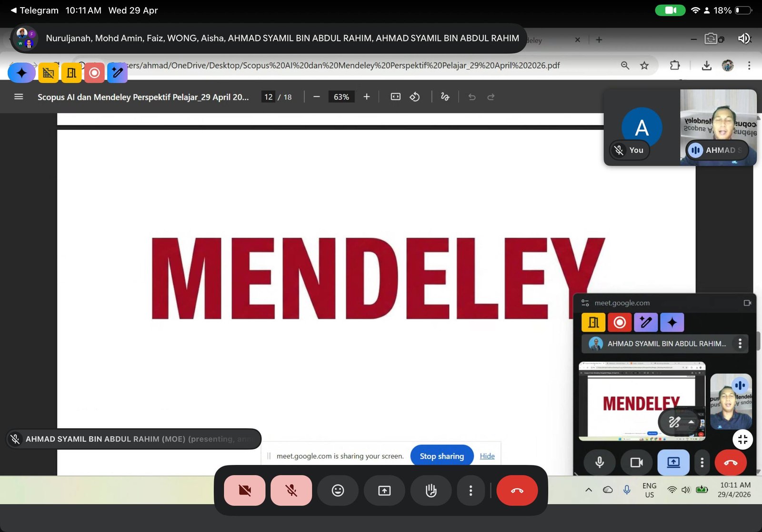Collapse the picture-in-picture with the exit fullscreen icon
Screen dimensions: 762x532
click(742, 440)
